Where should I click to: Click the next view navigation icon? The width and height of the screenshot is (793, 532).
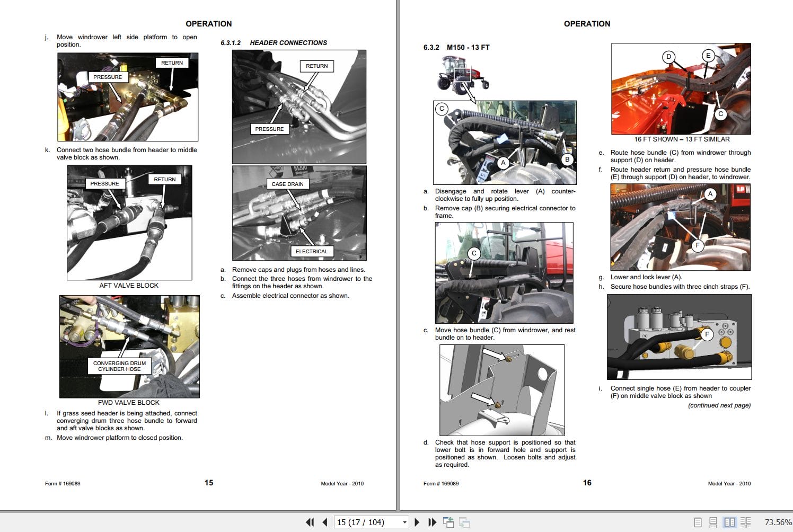pos(464,522)
